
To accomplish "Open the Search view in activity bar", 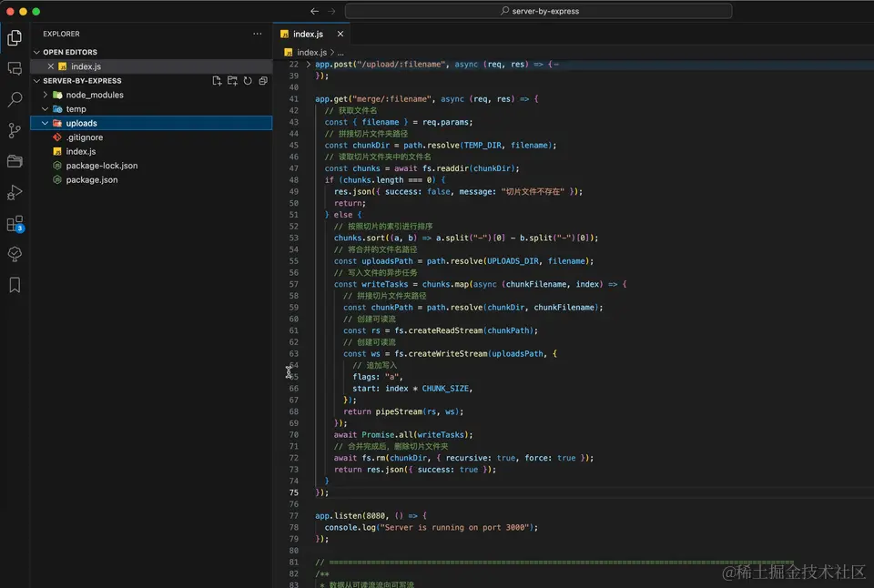I will coord(15,99).
